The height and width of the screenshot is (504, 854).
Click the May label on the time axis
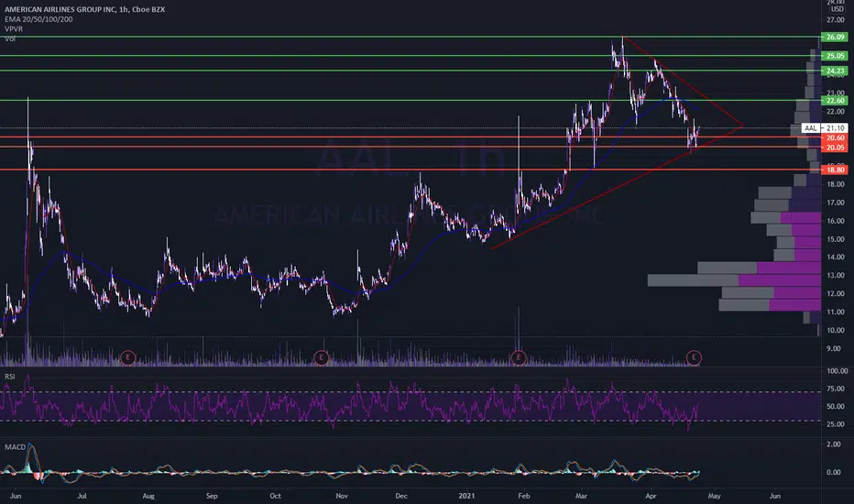(x=714, y=496)
